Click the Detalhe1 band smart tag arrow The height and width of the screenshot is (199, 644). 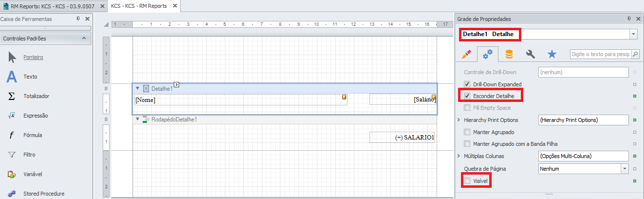click(177, 84)
